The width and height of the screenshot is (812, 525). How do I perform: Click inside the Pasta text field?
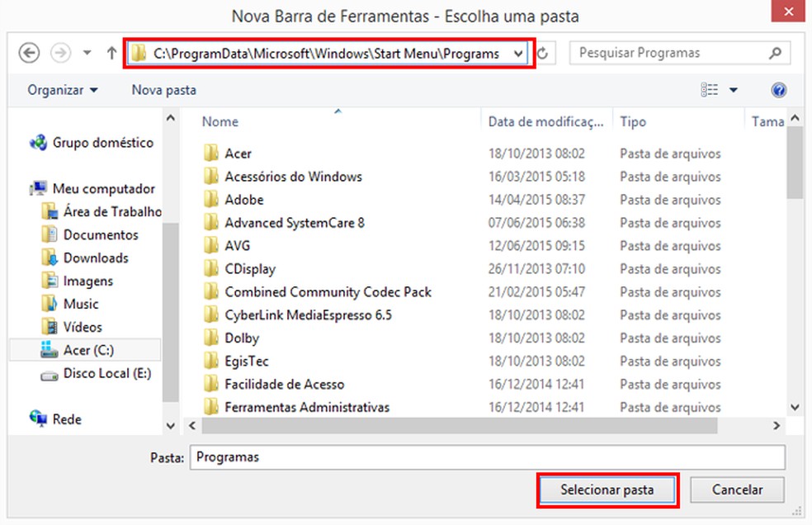click(x=413, y=457)
